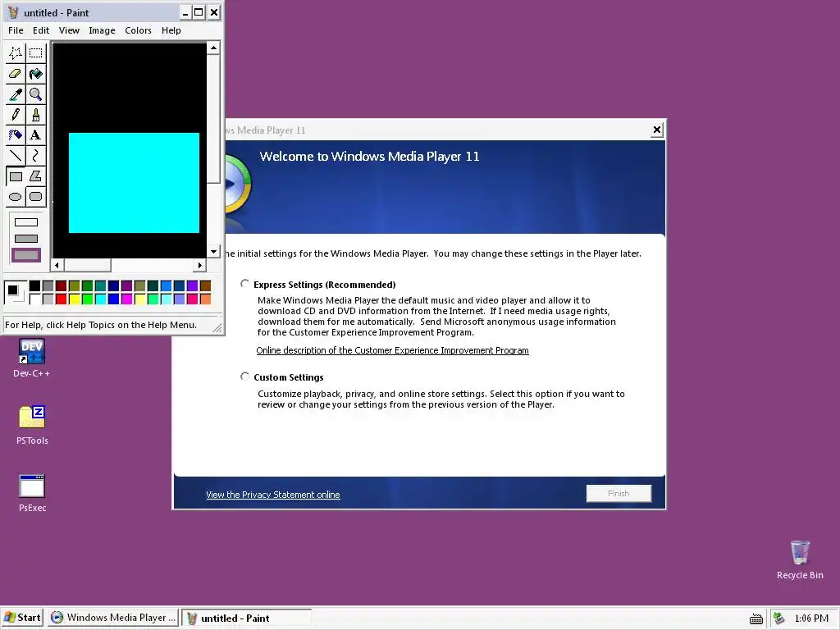Pick the Brush tool in Paint
The image size is (840, 630).
click(x=36, y=115)
